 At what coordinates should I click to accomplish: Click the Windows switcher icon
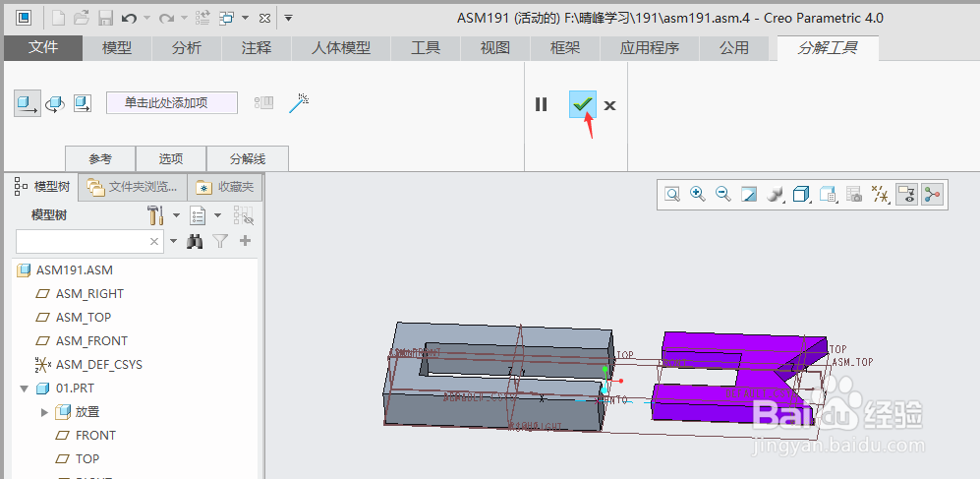[x=226, y=18]
